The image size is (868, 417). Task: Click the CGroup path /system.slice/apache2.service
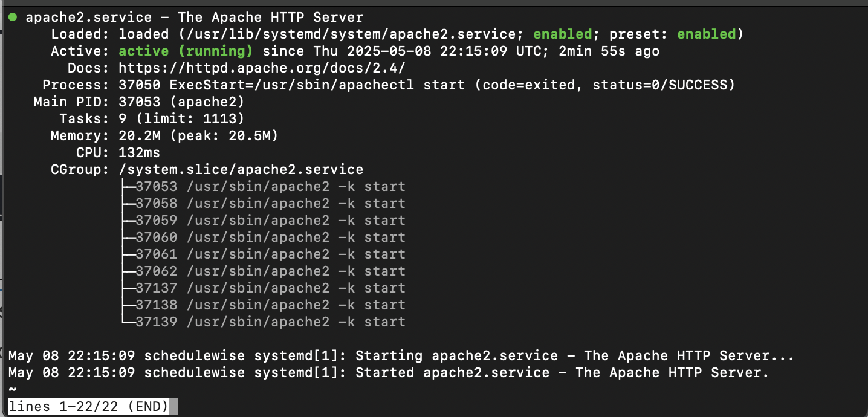click(241, 170)
